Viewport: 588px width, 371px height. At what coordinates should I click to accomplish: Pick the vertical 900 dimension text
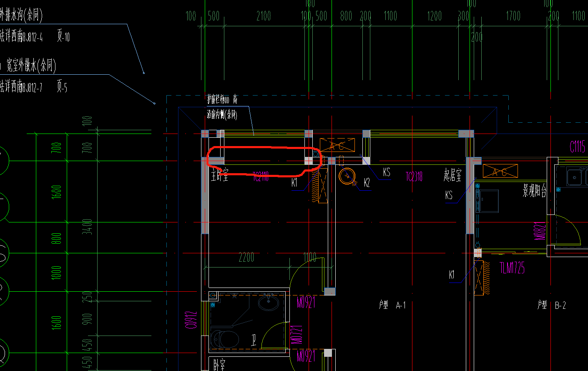[x=87, y=319]
